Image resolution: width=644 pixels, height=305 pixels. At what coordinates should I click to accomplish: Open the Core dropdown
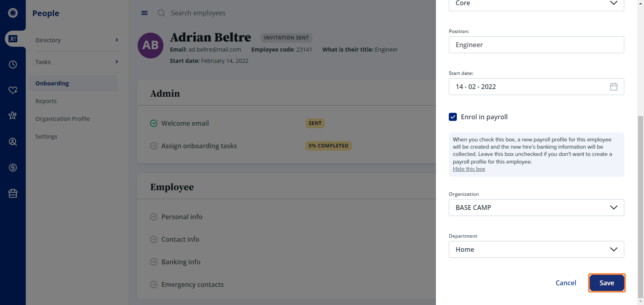click(x=536, y=3)
